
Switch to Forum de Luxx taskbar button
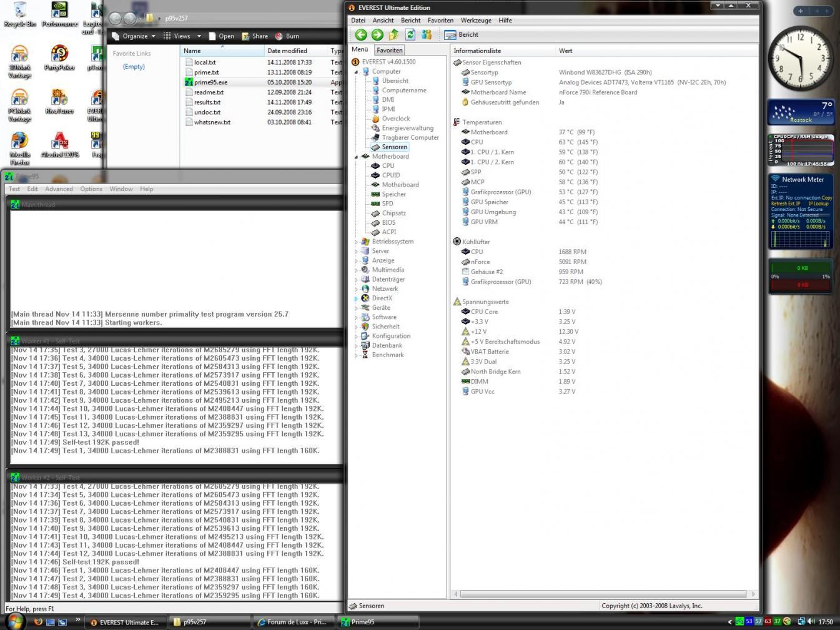(293, 622)
